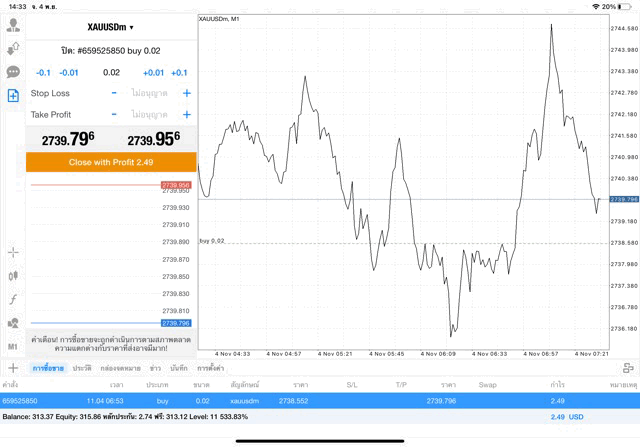Tap the plus icon beside bottom tabs
The image size is (640, 447).
pos(13,369)
